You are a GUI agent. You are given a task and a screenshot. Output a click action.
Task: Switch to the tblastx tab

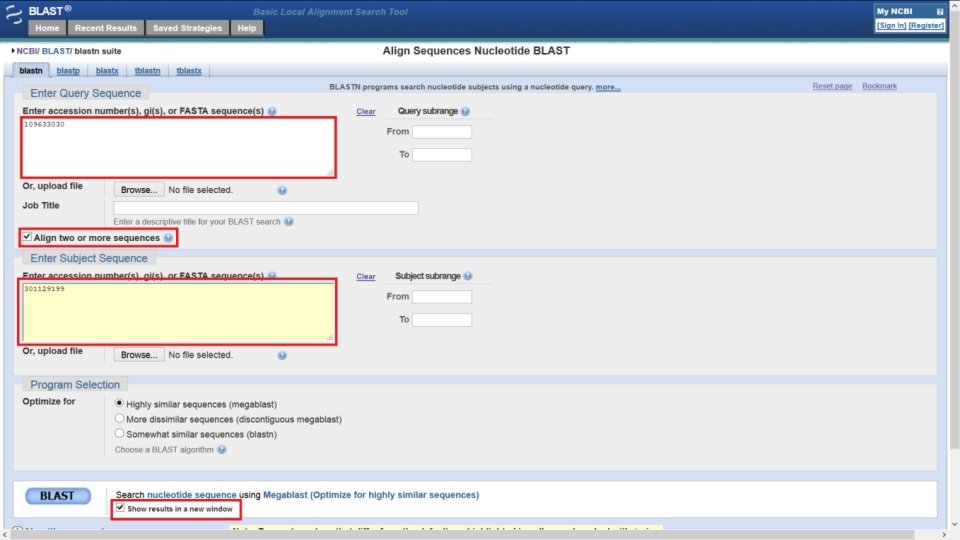coord(189,71)
